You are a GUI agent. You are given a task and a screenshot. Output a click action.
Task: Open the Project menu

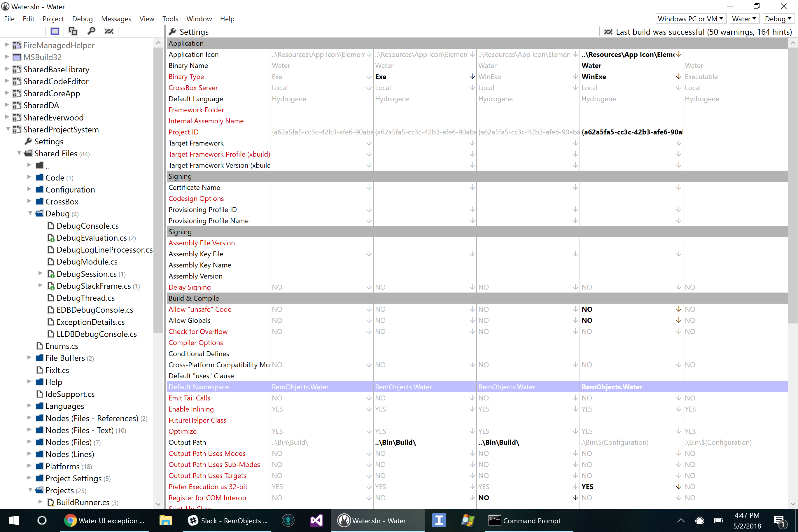pos(53,19)
